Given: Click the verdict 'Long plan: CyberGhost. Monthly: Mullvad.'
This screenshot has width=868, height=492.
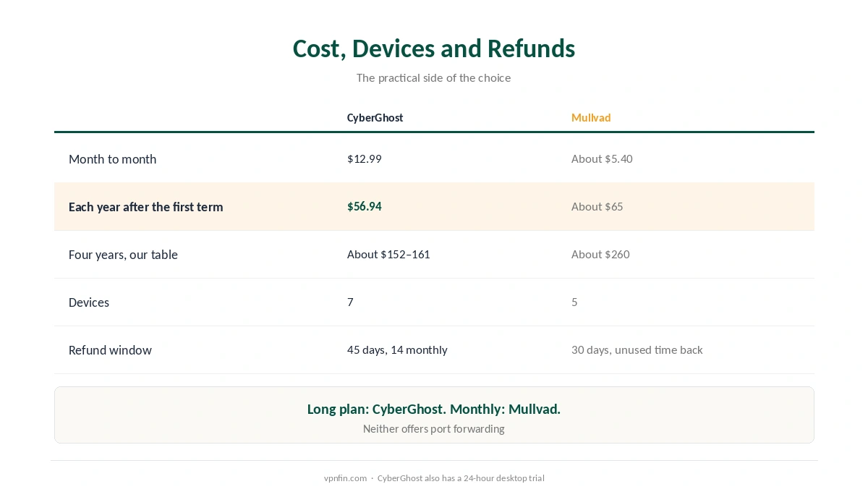Looking at the screenshot, I should pyautogui.click(x=434, y=410).
